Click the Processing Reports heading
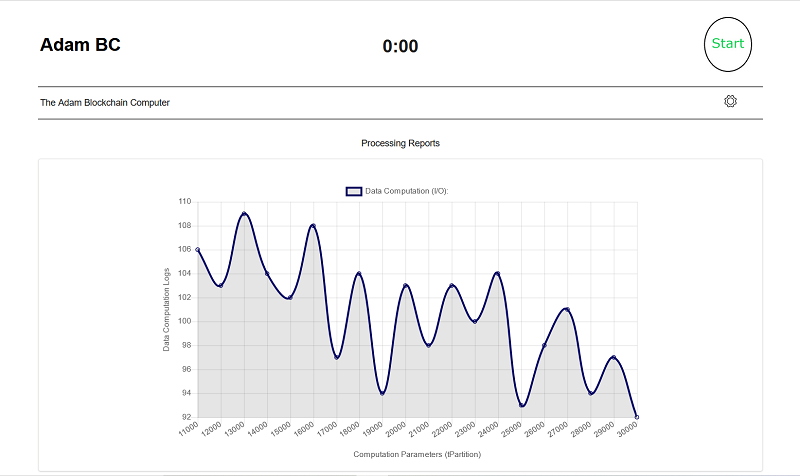The width and height of the screenshot is (800, 476). [401, 143]
